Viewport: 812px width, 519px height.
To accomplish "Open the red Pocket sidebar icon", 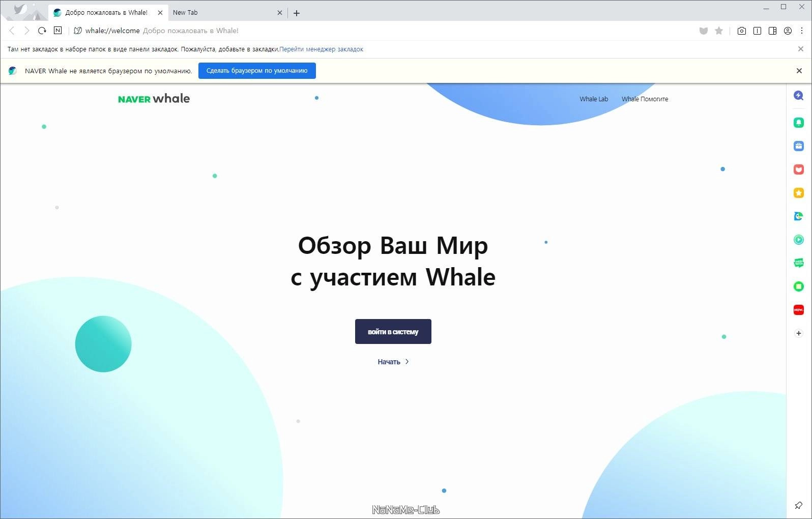I will (799, 169).
